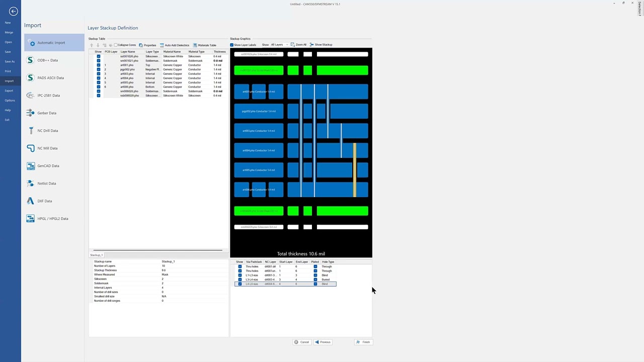The width and height of the screenshot is (644, 362).
Task: Click the Show Stackup tool
Action: [x=321, y=45]
